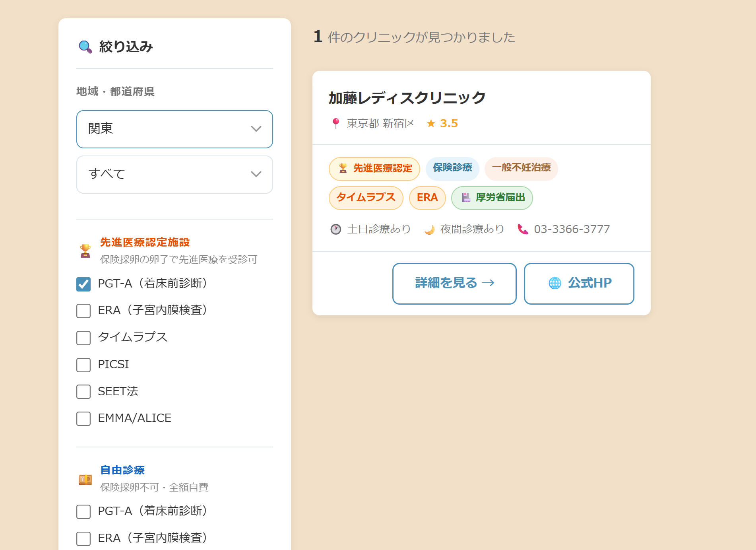Enable the タイムラプス checkbox filter
The height and width of the screenshot is (550, 756).
pos(83,338)
